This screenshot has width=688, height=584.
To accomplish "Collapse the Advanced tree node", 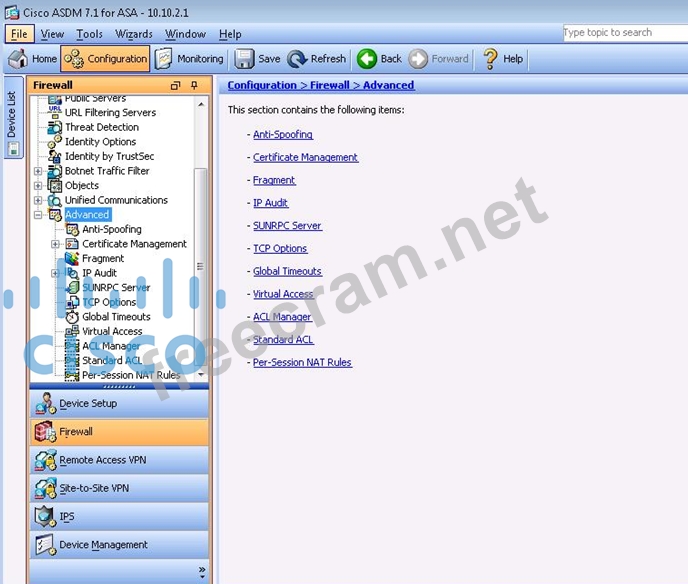I will pos(38,215).
